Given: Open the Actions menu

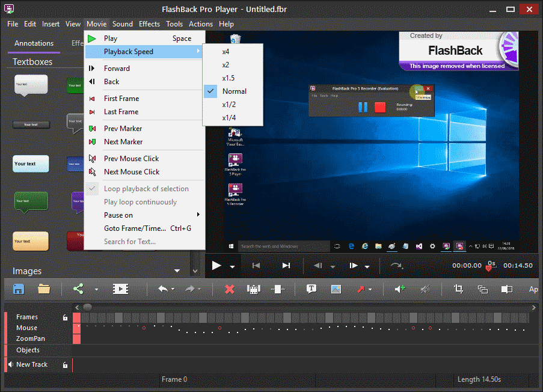Looking at the screenshot, I should [x=201, y=24].
